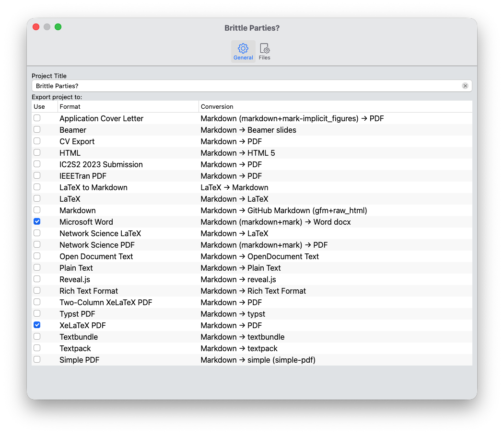Switch to the Files tab
Screen dimensions: 504x435
pyautogui.click(x=264, y=51)
